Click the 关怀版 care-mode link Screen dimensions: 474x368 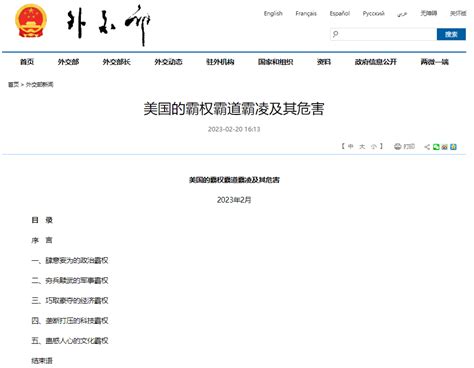pos(458,13)
